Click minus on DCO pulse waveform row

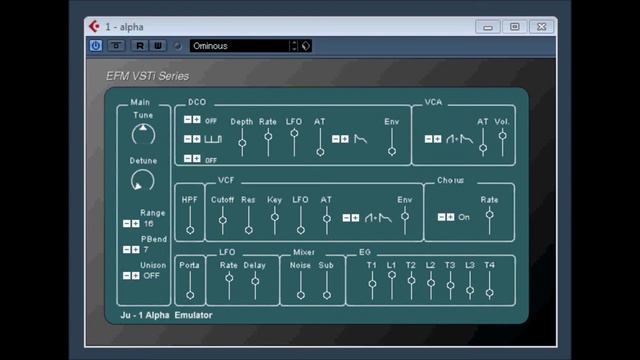pyautogui.click(x=187, y=139)
